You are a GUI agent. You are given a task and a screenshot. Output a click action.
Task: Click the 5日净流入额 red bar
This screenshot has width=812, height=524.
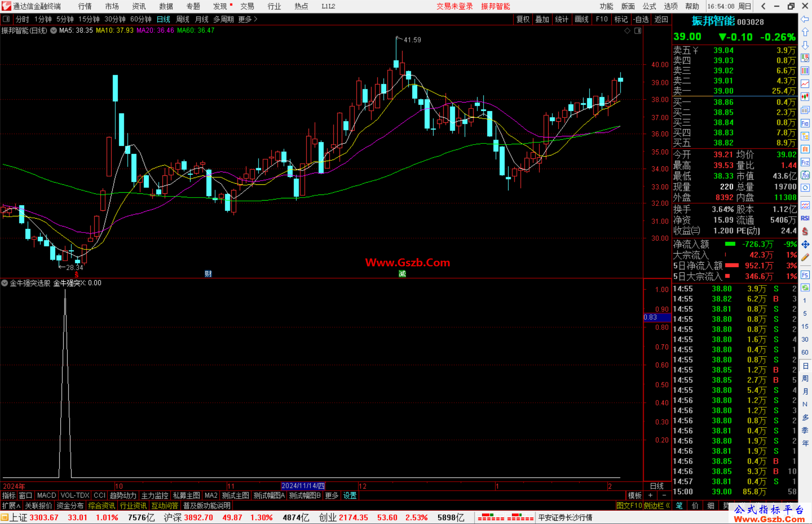click(732, 266)
